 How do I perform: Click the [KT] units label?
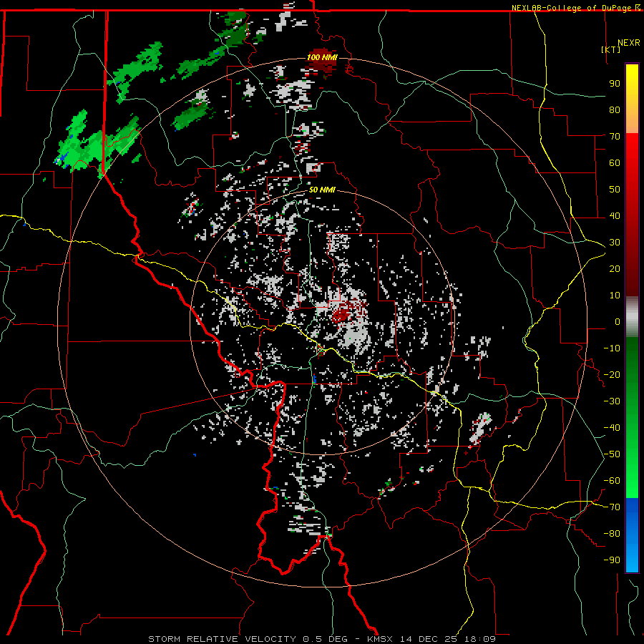[x=611, y=49]
